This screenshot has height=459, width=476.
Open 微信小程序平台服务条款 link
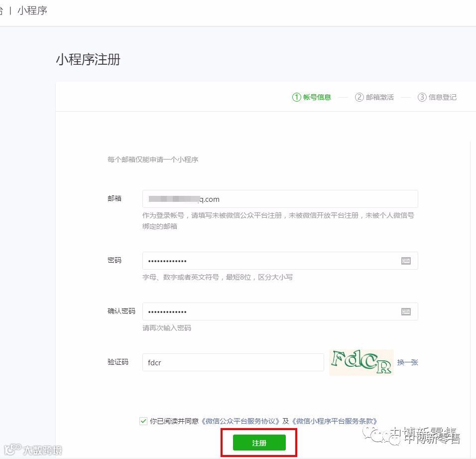coord(334,421)
